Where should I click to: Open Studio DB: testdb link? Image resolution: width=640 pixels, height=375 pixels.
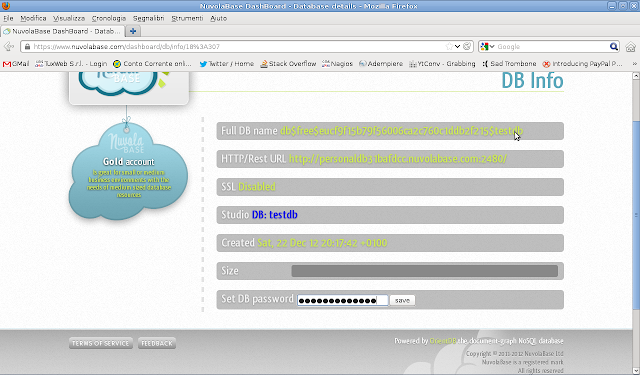click(x=275, y=215)
